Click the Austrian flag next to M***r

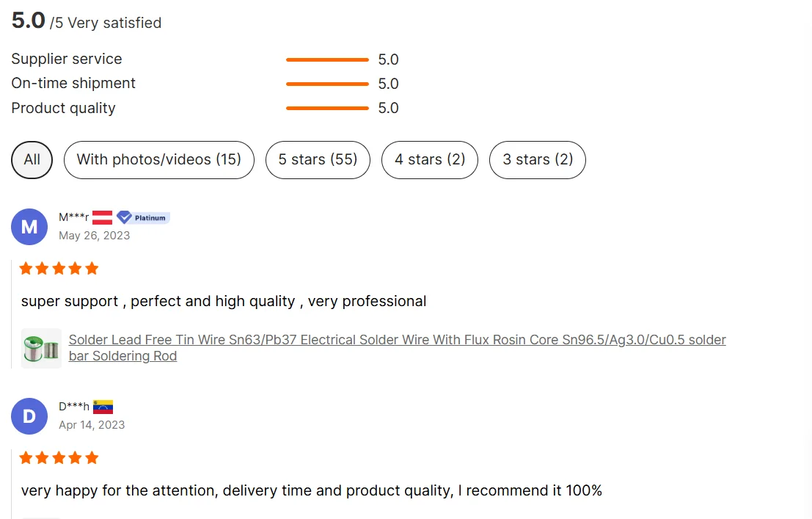pyautogui.click(x=102, y=217)
